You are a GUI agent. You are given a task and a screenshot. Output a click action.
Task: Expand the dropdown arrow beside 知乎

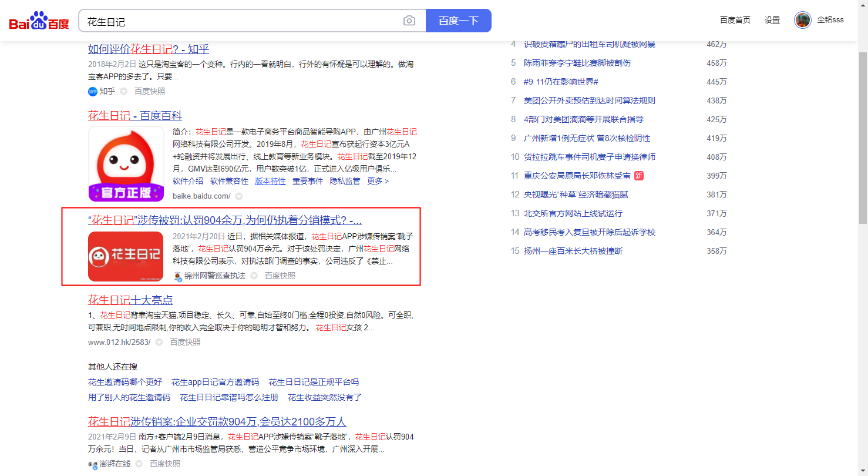123,91
